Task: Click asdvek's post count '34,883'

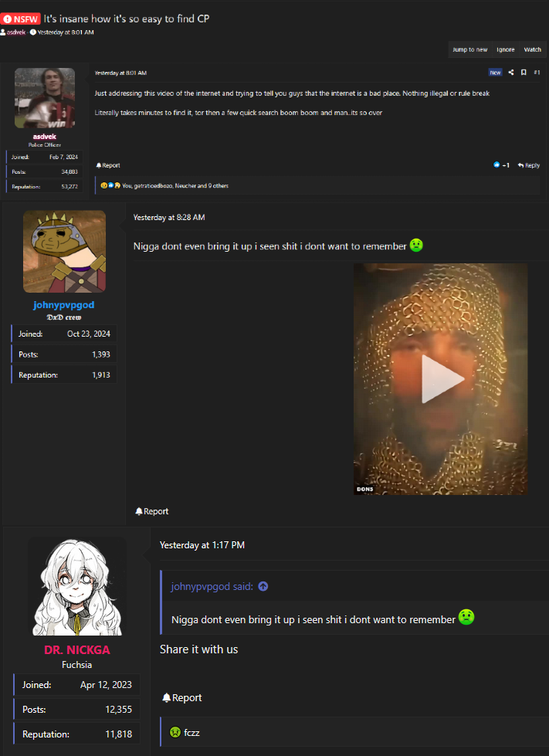Action: [x=69, y=171]
